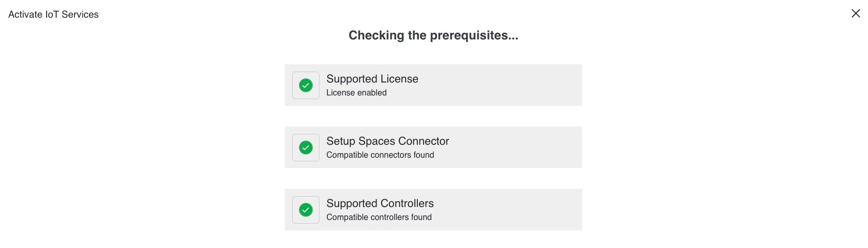Click the green checkmark for Supported License
The height and width of the screenshot is (248, 868).
(306, 85)
